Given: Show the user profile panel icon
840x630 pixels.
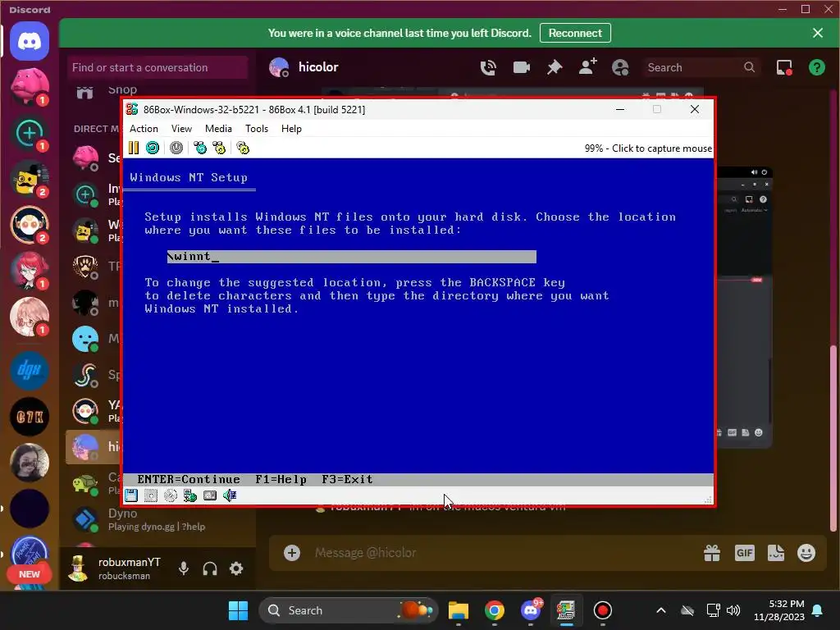Looking at the screenshot, I should (620, 67).
